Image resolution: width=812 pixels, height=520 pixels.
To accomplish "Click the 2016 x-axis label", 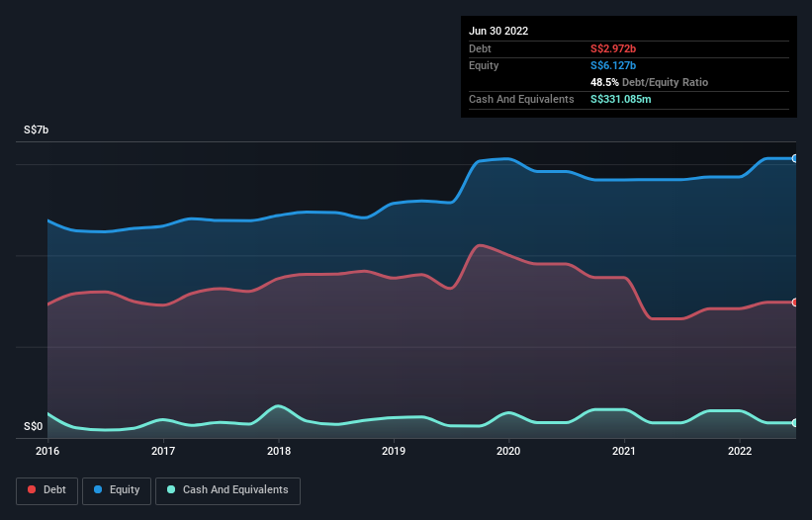I will [47, 451].
